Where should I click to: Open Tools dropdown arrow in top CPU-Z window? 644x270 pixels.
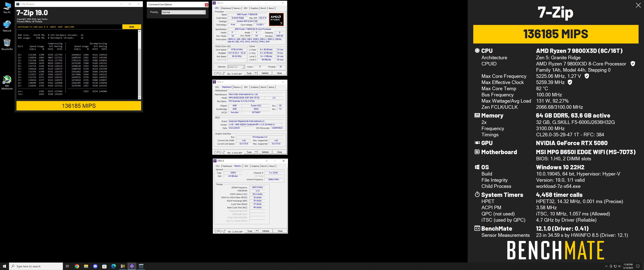(x=256, y=73)
